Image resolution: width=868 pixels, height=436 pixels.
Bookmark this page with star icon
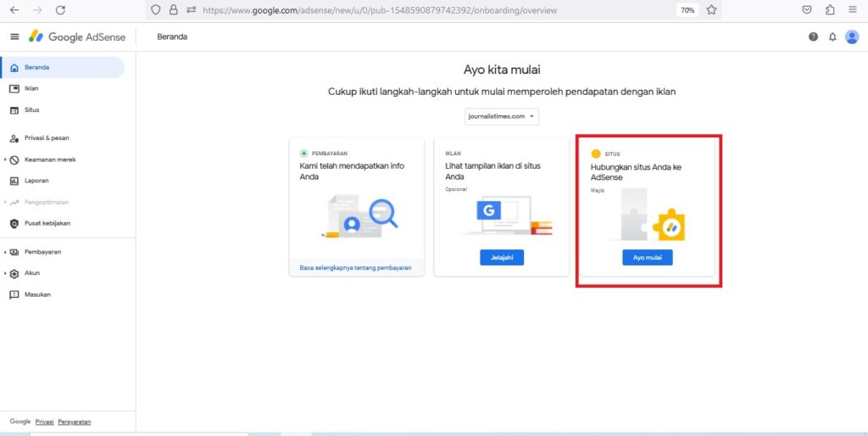coord(711,10)
